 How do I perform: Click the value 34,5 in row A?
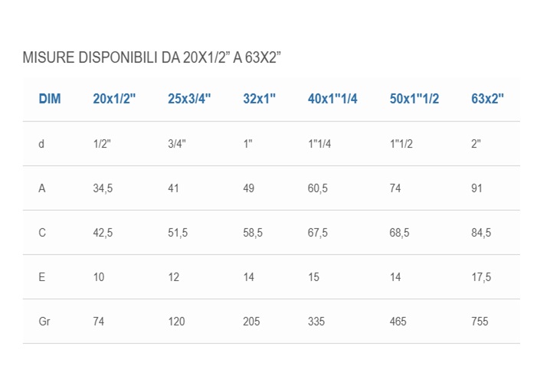coord(103,188)
